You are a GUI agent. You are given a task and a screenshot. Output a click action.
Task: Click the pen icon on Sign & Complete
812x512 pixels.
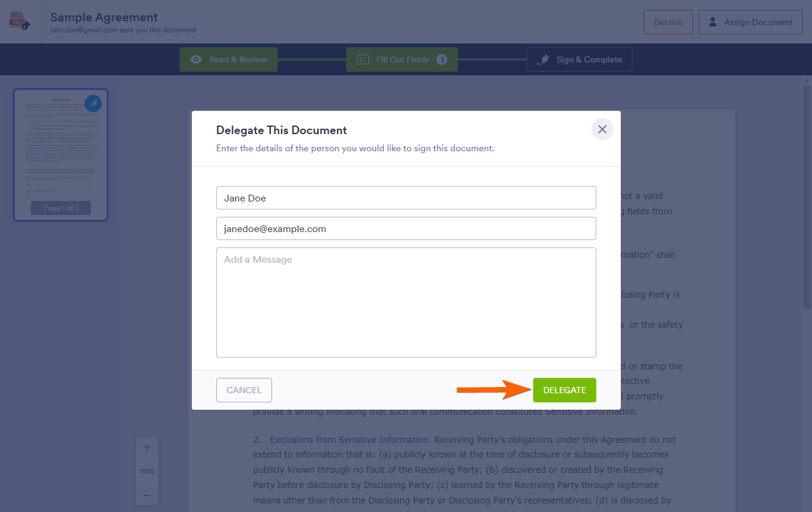[x=543, y=59]
